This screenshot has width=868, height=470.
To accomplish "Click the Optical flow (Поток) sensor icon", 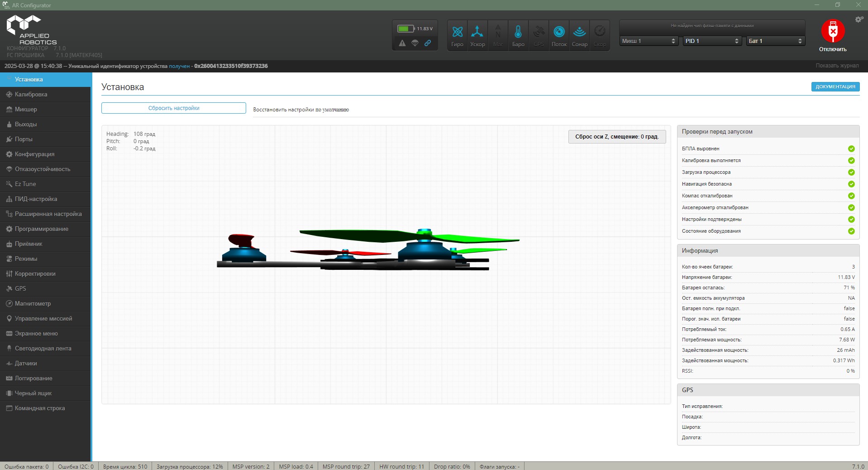I will coord(559,32).
